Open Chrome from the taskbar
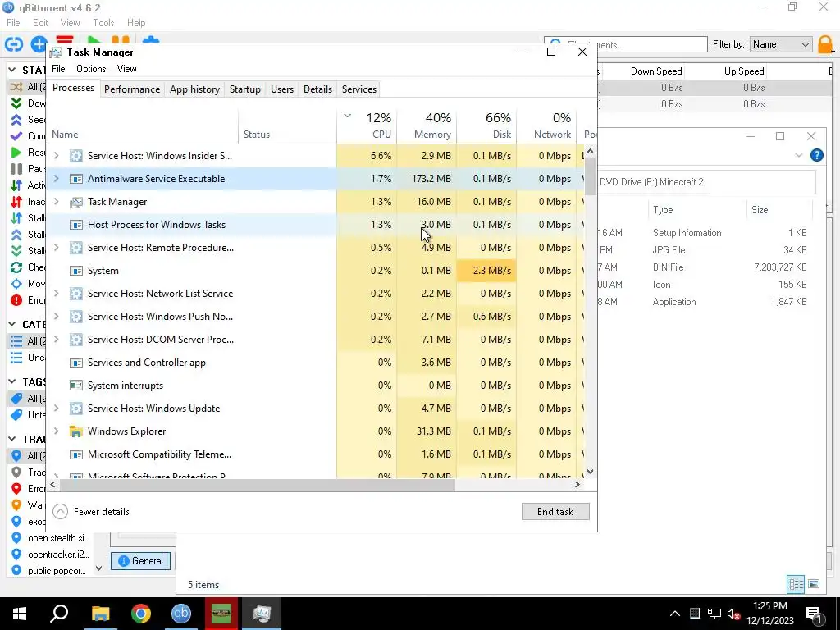The height and width of the screenshot is (630, 840). tap(141, 614)
